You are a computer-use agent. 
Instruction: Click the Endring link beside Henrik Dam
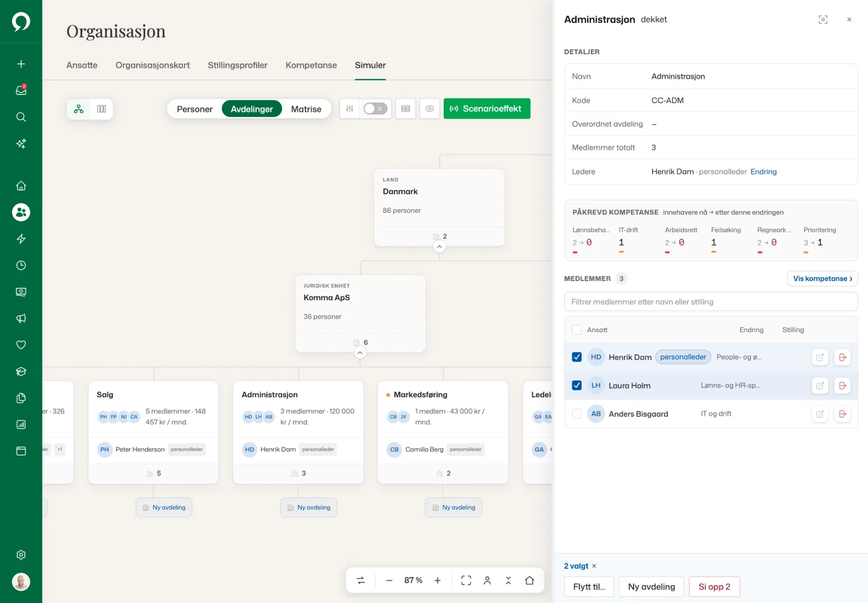point(763,172)
